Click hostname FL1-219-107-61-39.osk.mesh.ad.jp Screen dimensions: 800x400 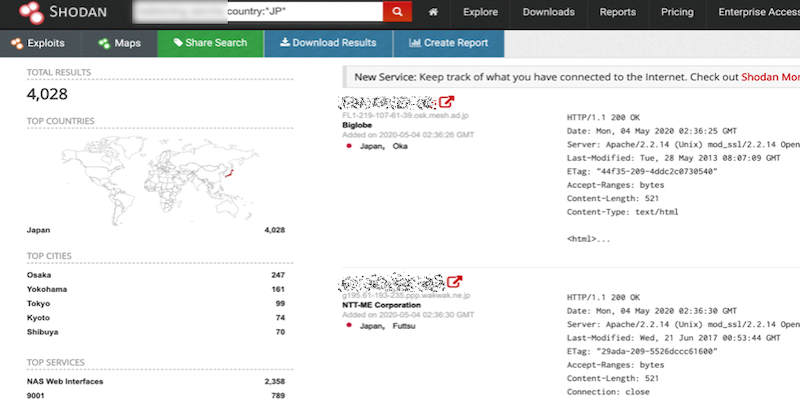point(406,116)
